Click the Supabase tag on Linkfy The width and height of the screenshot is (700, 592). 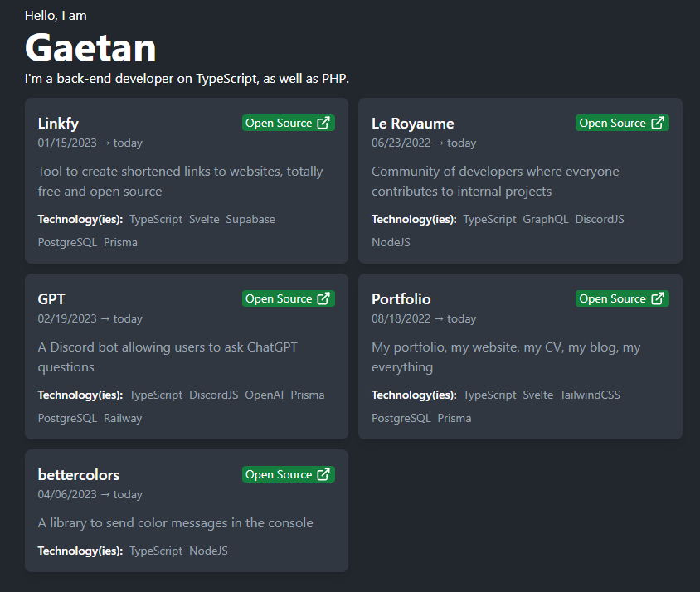click(x=250, y=218)
